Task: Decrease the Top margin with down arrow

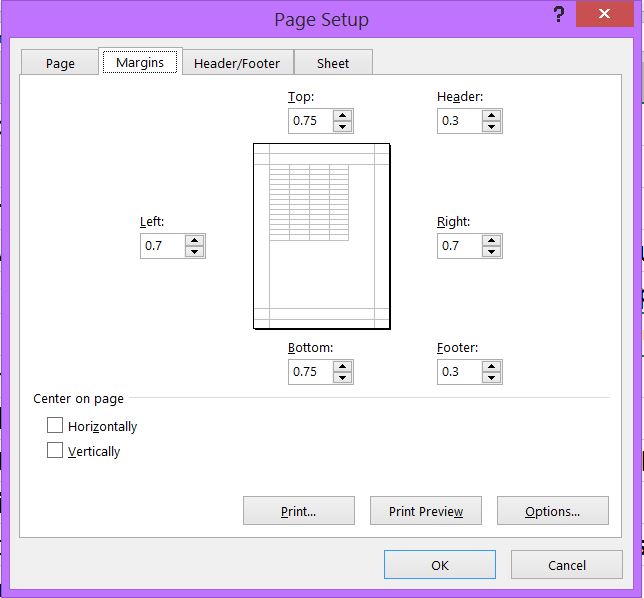Action: click(x=343, y=126)
